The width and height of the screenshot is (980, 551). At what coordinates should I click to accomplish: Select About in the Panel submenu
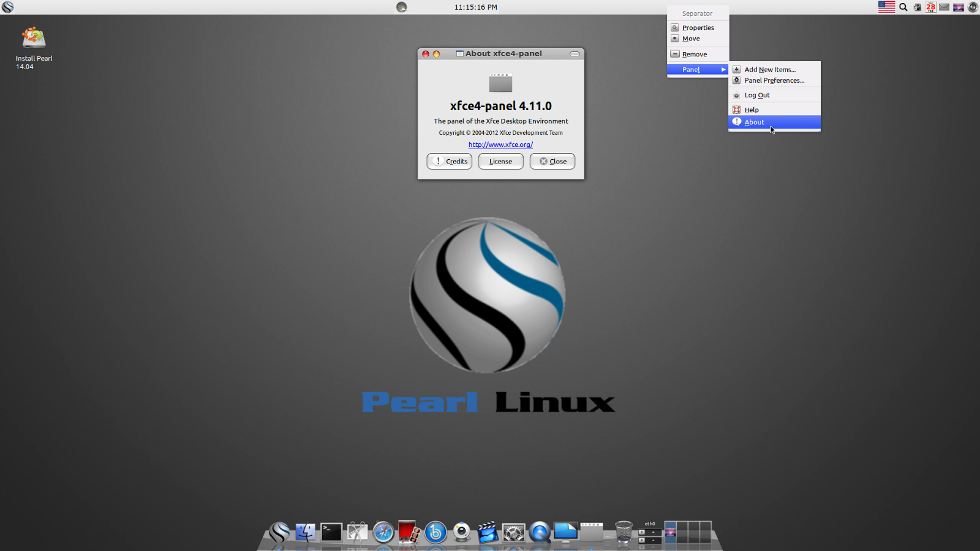(774, 122)
